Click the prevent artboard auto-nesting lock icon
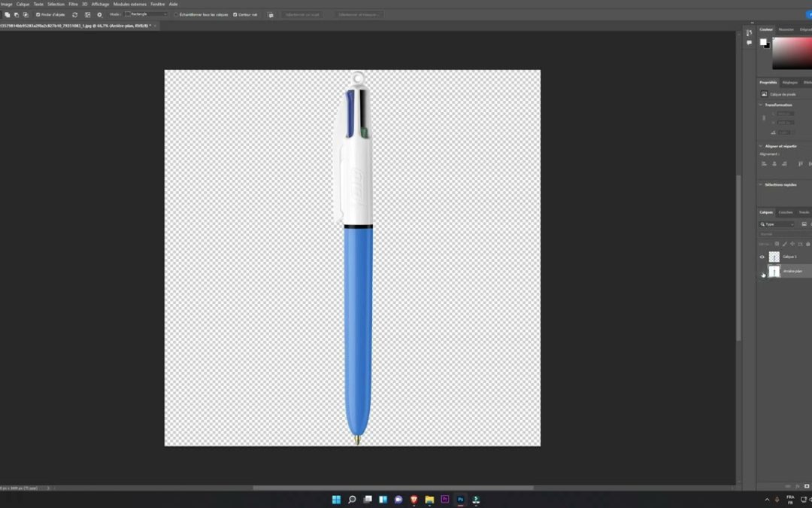This screenshot has height=508, width=812. coord(800,244)
